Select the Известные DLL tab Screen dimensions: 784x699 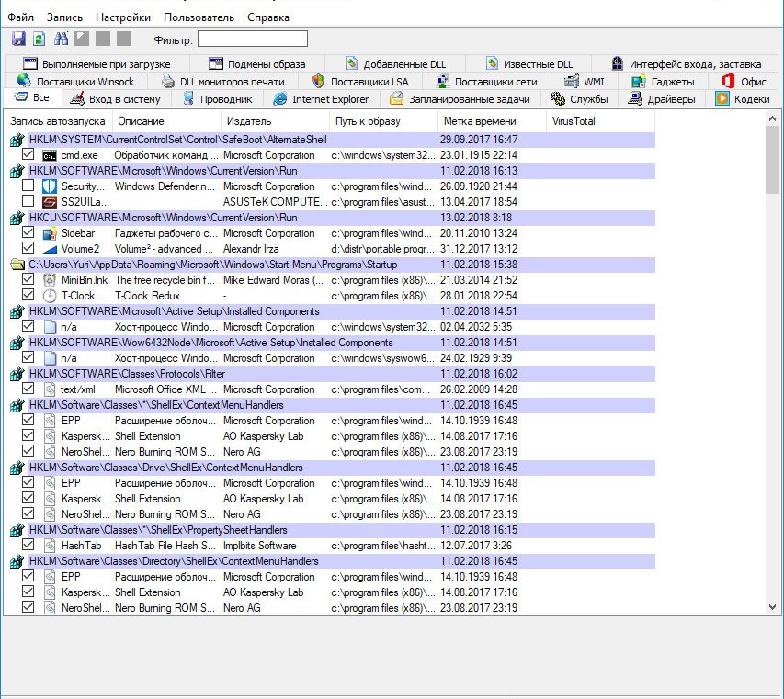[x=528, y=64]
